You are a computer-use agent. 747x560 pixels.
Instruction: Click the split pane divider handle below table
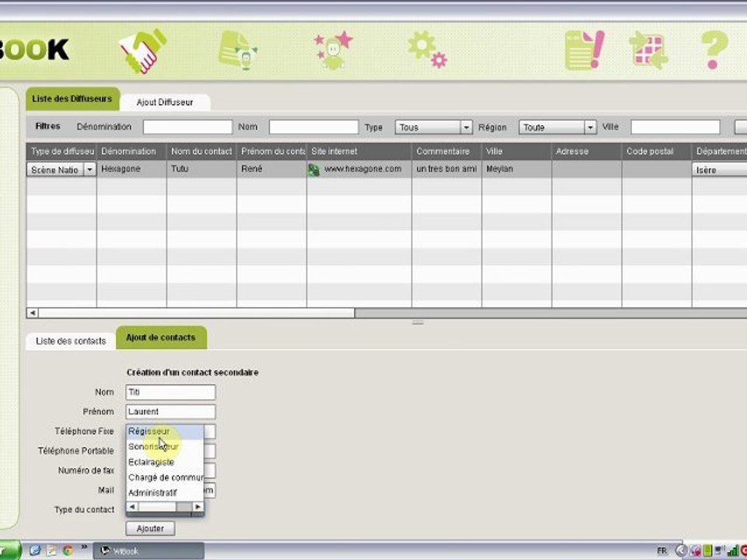click(418, 323)
